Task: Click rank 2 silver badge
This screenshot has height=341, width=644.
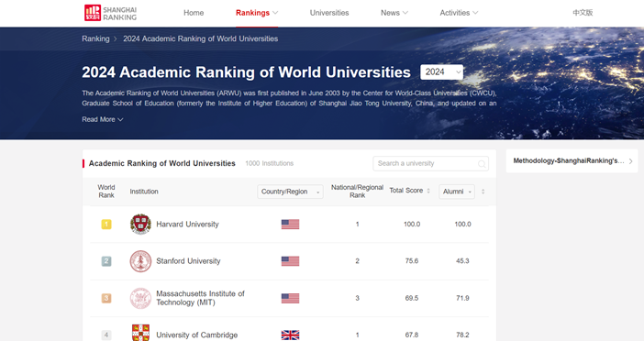Action: [106, 261]
